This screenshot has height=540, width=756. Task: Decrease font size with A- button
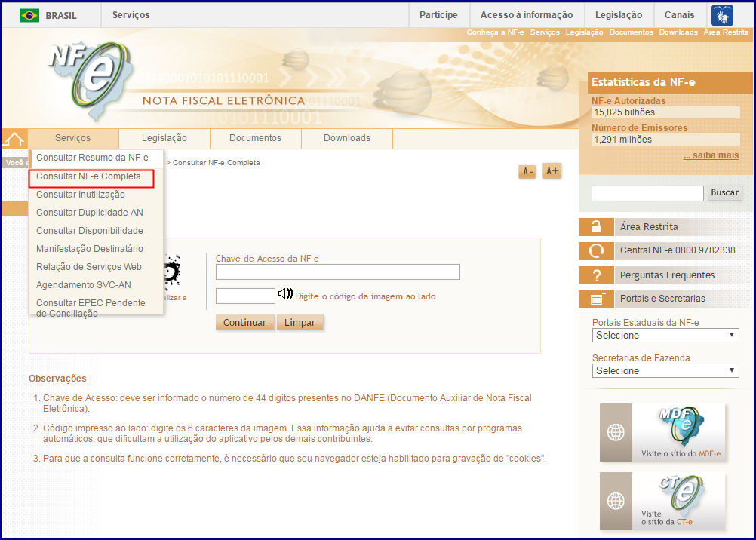click(527, 171)
